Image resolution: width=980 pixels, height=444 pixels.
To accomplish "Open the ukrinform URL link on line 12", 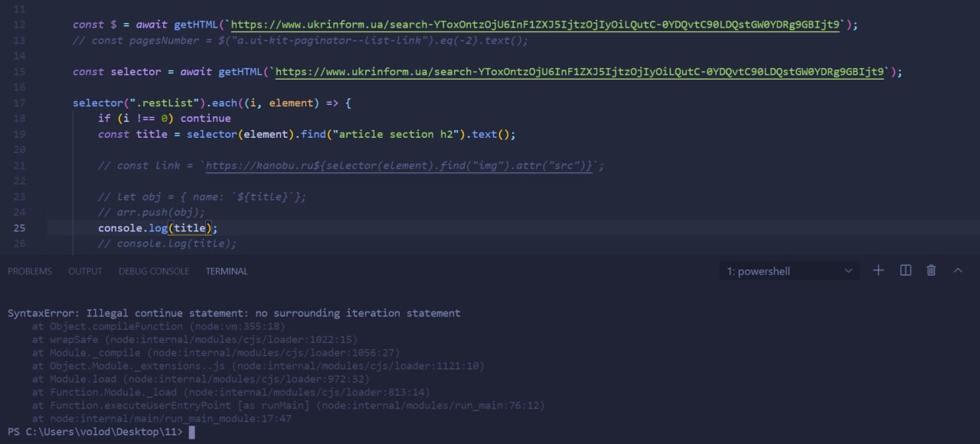I will click(x=535, y=24).
